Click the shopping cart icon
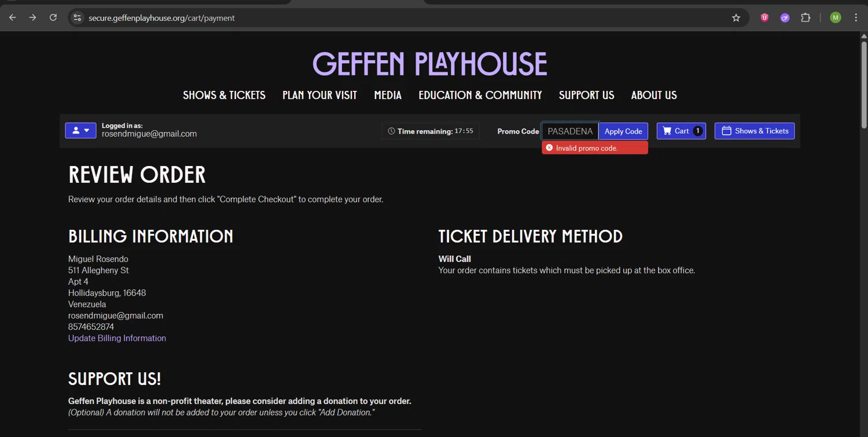Viewport: 868px width, 437px height. pyautogui.click(x=667, y=131)
